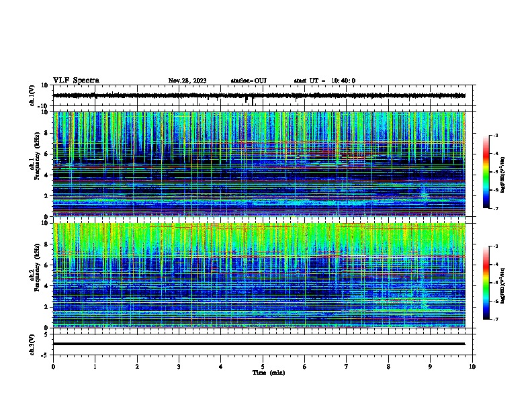Select tick label "9" on the time axis

tap(430, 367)
